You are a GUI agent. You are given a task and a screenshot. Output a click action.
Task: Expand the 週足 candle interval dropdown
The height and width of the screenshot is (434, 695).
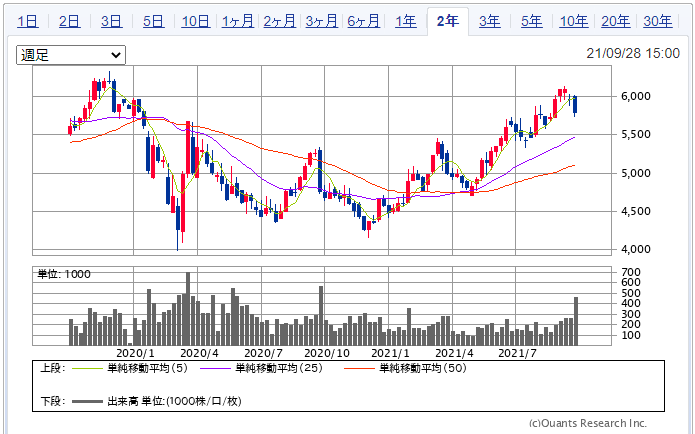pos(71,55)
